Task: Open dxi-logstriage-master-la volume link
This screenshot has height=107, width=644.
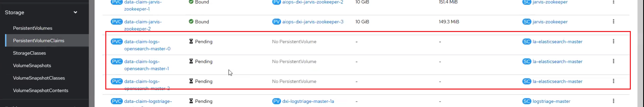Action: point(308,101)
